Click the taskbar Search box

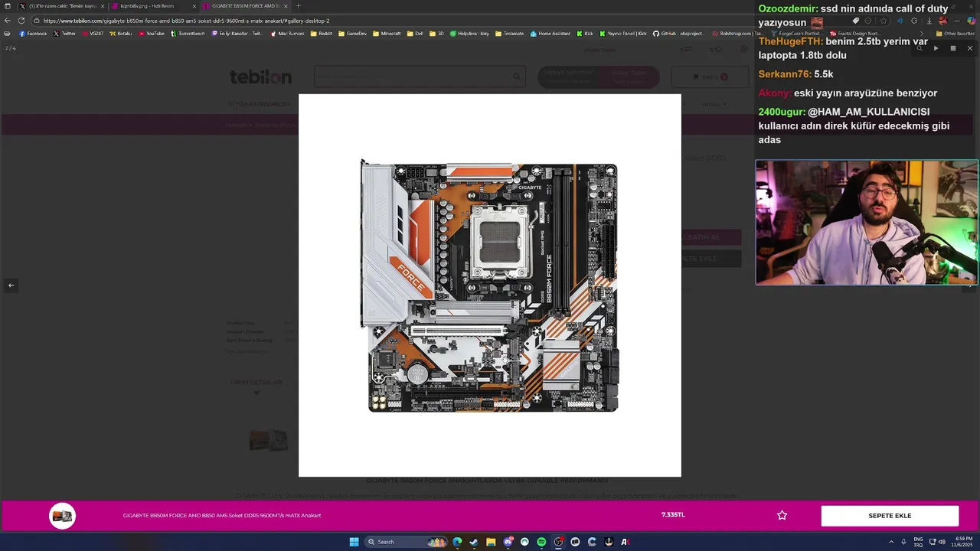pyautogui.click(x=406, y=542)
